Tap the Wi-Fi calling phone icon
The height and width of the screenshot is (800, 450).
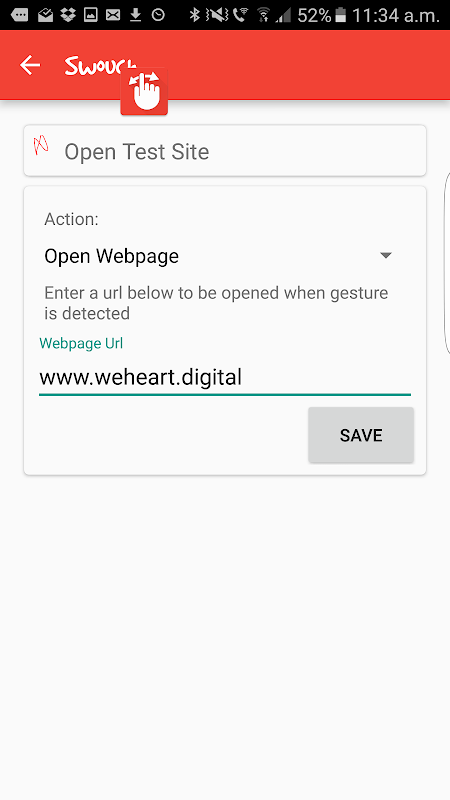coord(240,15)
